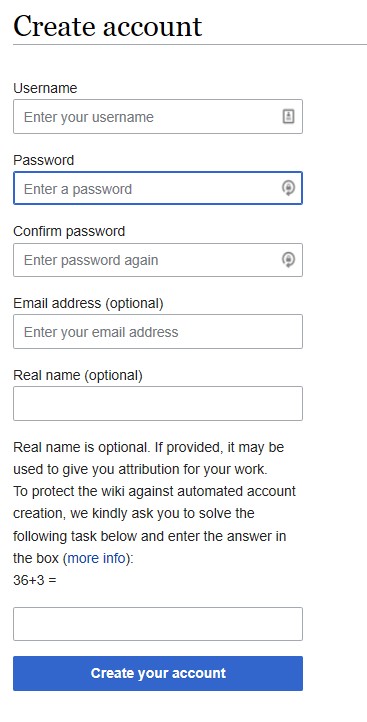Click the 'Email address (optional)' label
The width and height of the screenshot is (367, 722).
point(88,303)
